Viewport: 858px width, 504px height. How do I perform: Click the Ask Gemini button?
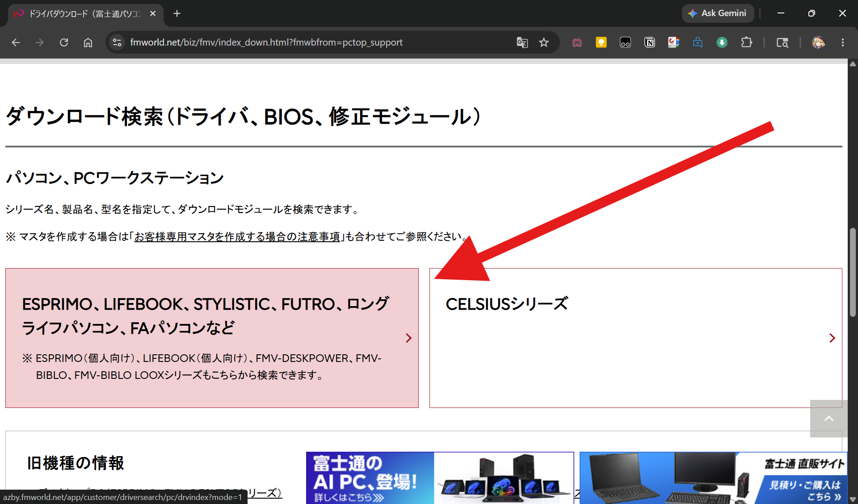(x=718, y=13)
